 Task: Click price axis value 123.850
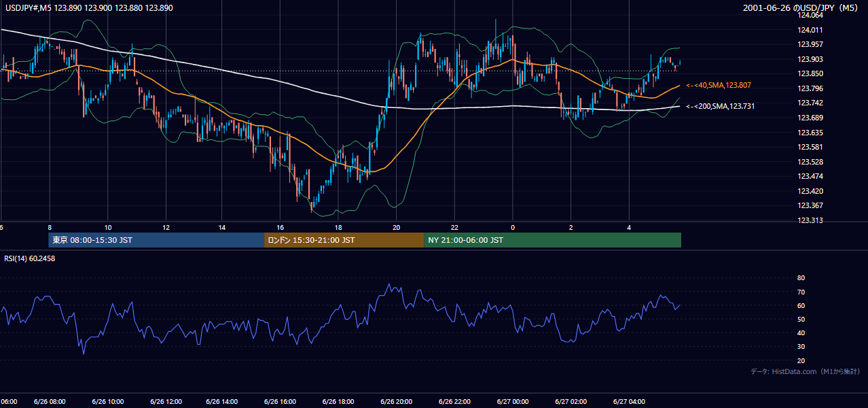(x=810, y=73)
